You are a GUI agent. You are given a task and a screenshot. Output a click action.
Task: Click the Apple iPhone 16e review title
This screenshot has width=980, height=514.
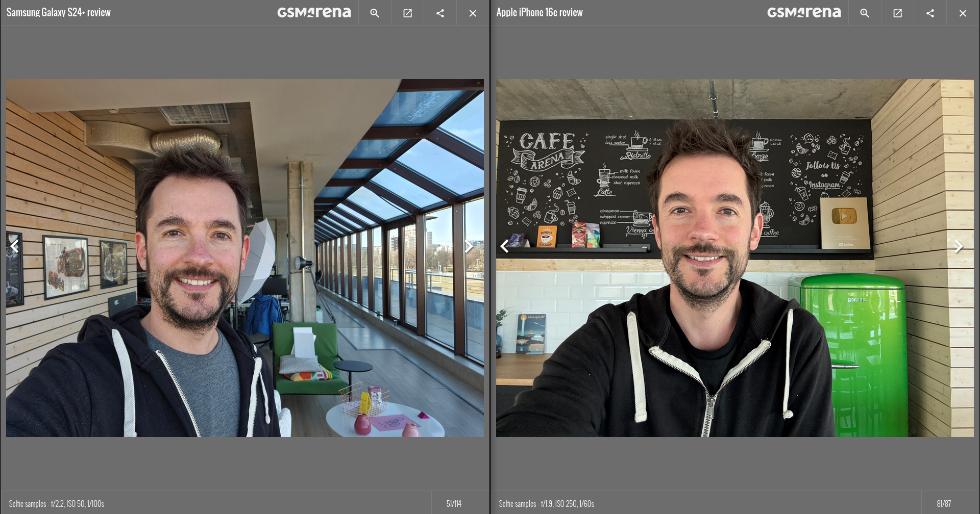[540, 13]
